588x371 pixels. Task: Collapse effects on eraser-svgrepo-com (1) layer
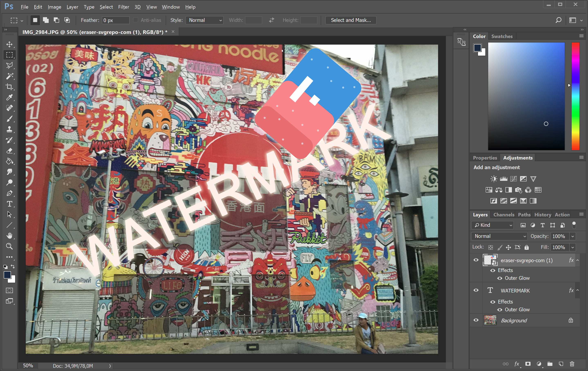(578, 260)
